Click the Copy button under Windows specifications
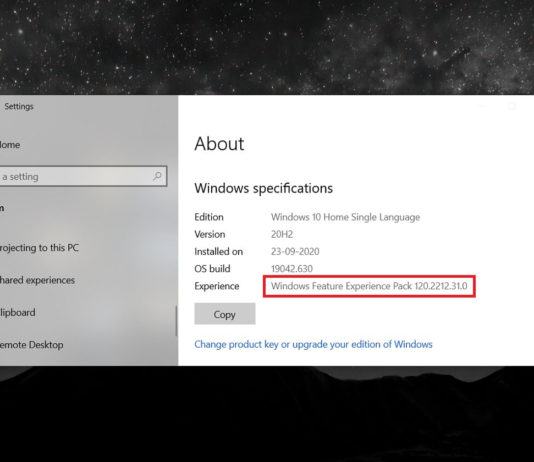This screenshot has width=534, height=462. click(225, 314)
